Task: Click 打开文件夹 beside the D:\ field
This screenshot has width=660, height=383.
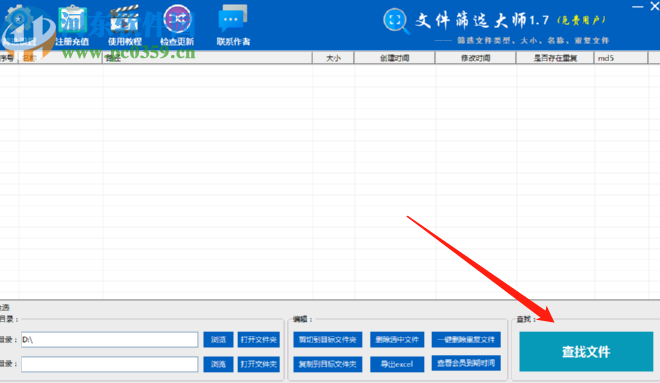Action: (x=259, y=340)
